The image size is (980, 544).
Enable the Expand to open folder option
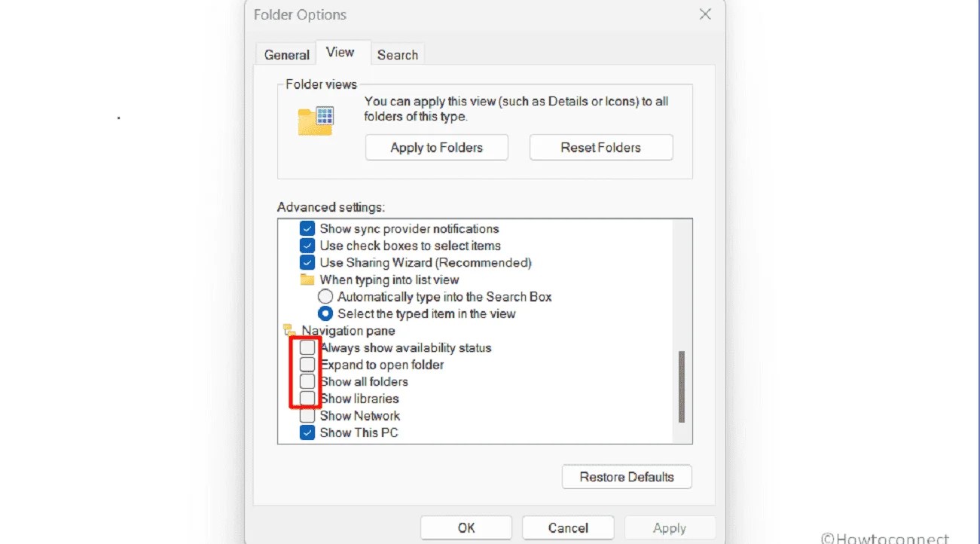point(307,364)
